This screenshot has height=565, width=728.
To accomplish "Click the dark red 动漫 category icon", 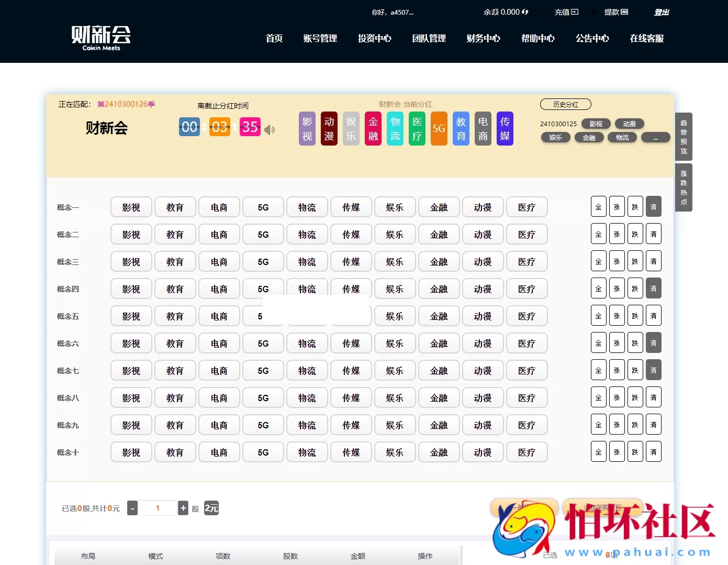I will pos(329,128).
